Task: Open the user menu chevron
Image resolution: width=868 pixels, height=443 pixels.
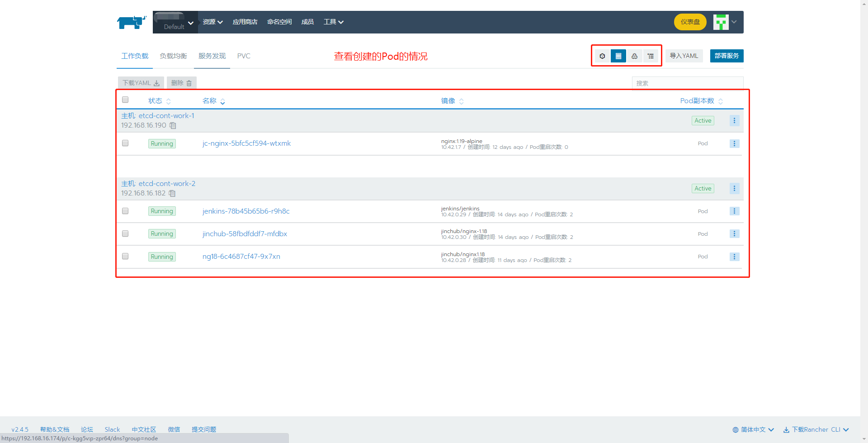Action: pos(734,22)
